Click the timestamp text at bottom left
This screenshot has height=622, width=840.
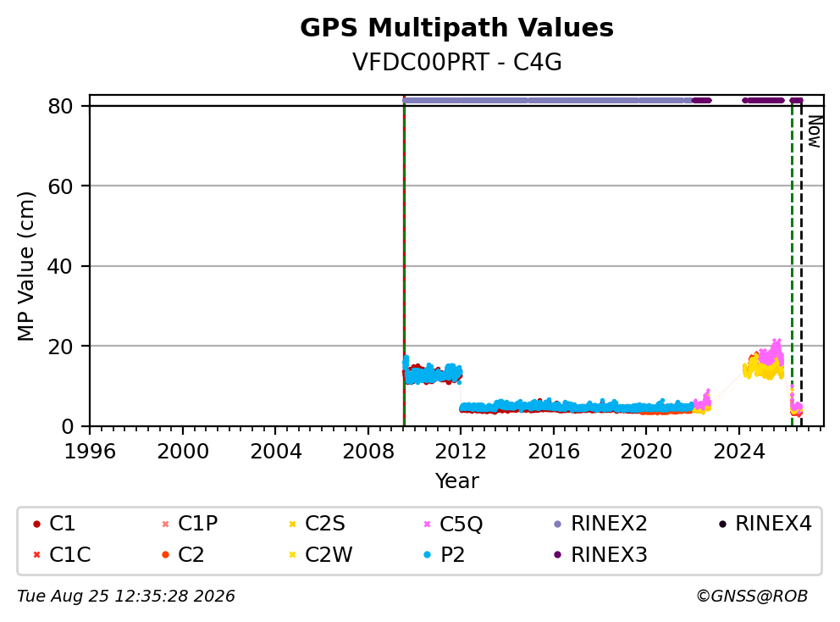click(x=126, y=596)
